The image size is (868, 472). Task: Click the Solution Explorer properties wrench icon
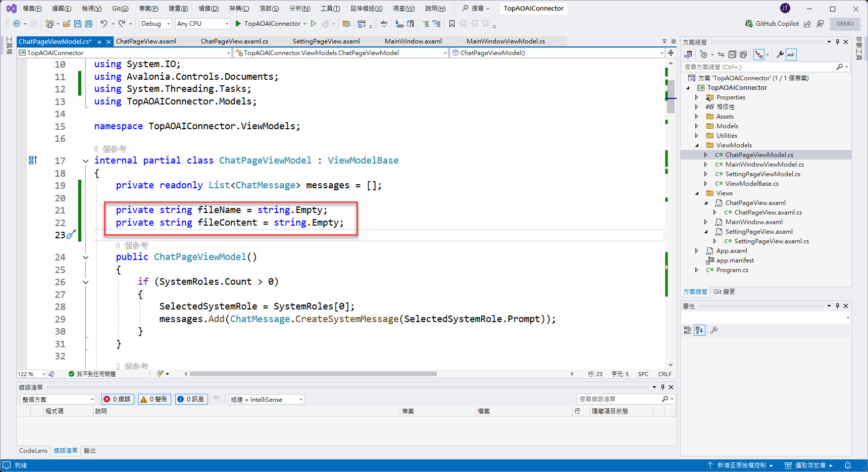click(780, 55)
